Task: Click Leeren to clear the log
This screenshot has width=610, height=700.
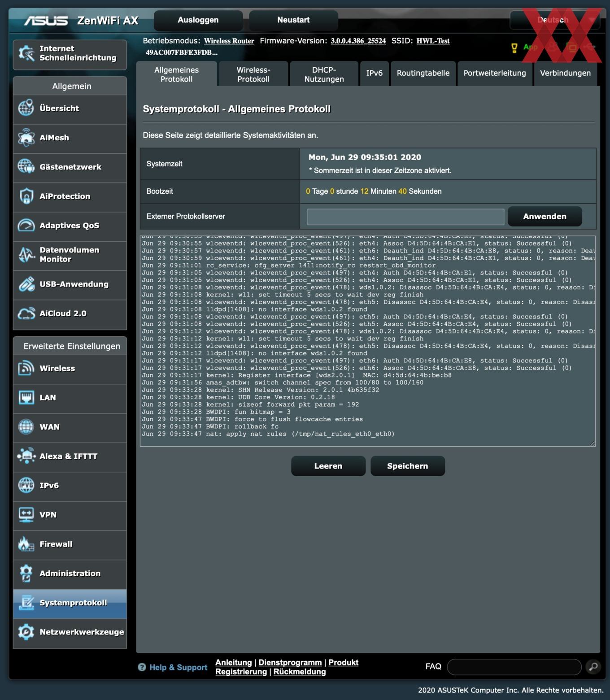Action: click(328, 466)
